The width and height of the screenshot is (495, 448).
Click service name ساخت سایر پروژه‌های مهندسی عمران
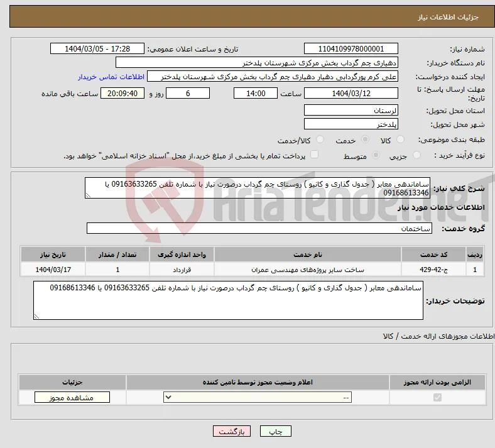(307, 270)
